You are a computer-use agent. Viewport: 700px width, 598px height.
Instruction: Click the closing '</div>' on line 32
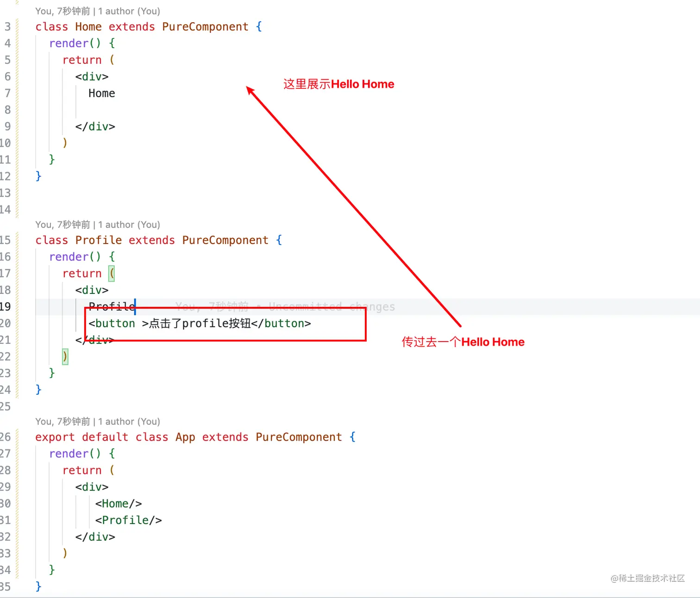click(x=95, y=537)
